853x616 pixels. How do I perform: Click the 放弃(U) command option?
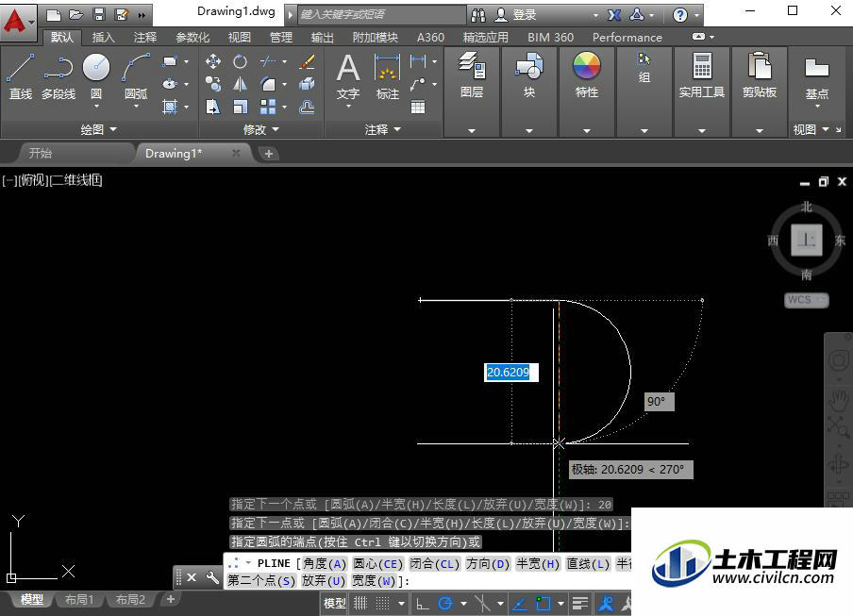(x=324, y=581)
